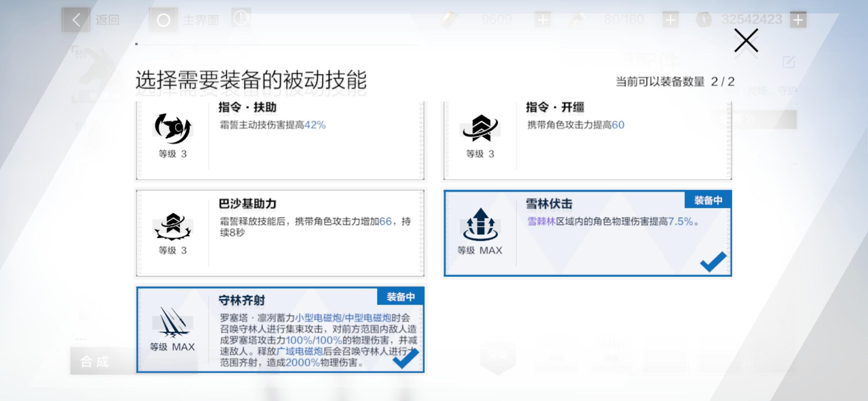This screenshot has height=401, width=868.
Task: Click 小型电磁炮/中型电磁炮 highlighted keyword
Action: coord(343,318)
